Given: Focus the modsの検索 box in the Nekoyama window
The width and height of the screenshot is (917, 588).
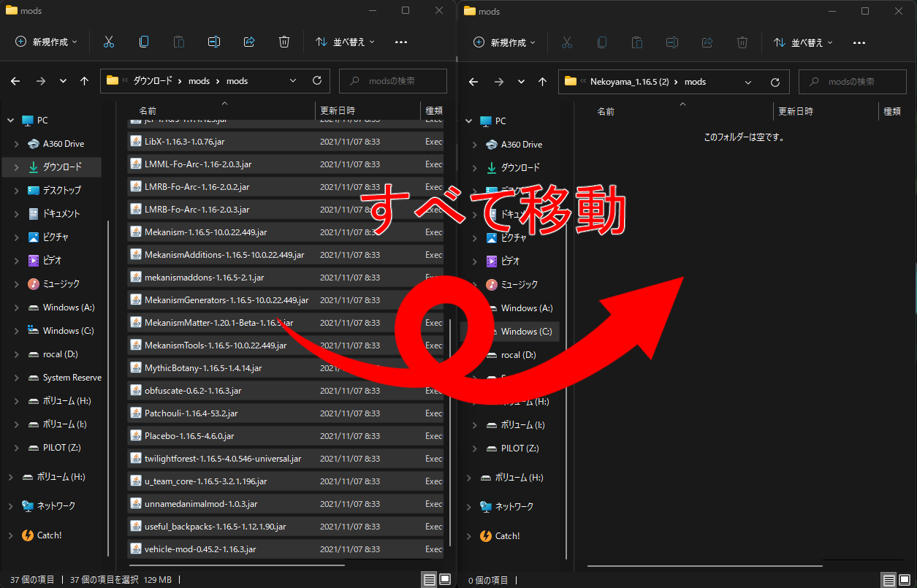Looking at the screenshot, I should tap(853, 82).
